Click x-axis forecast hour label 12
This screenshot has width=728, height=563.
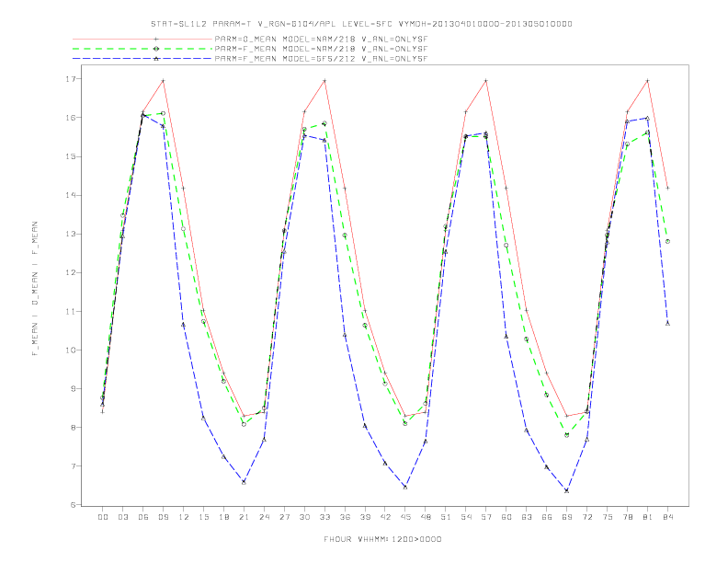(x=184, y=517)
